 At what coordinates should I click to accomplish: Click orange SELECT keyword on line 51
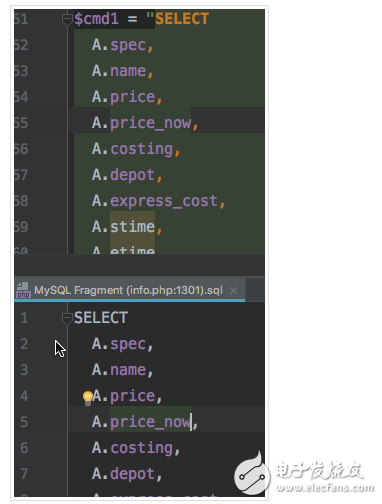pyautogui.click(x=182, y=19)
